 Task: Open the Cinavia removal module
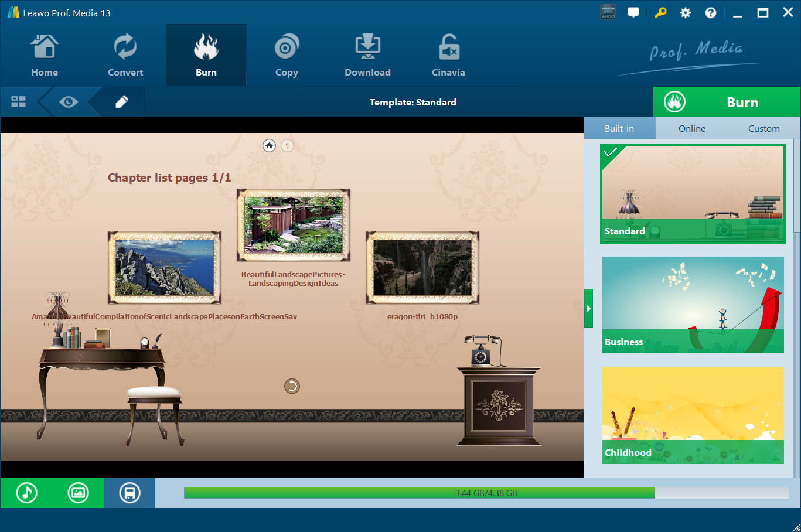tap(448, 56)
